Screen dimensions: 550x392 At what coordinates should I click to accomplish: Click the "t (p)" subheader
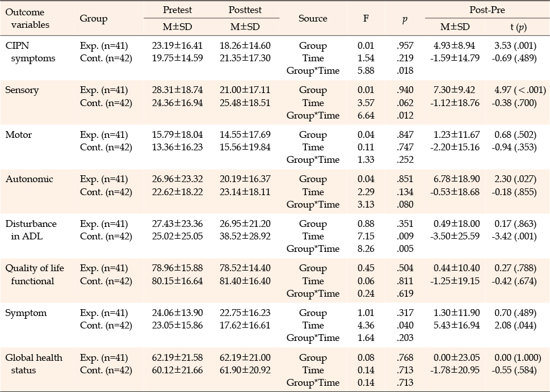pyautogui.click(x=516, y=26)
